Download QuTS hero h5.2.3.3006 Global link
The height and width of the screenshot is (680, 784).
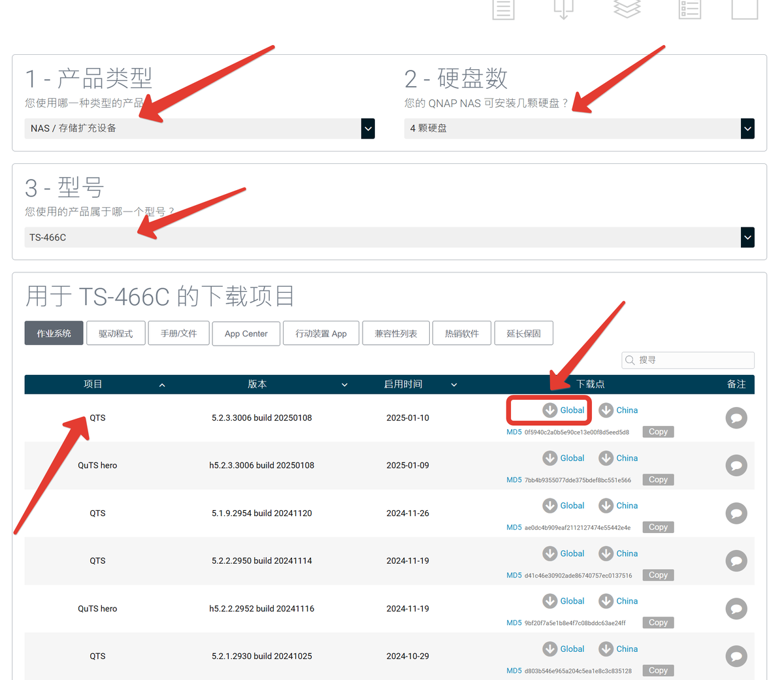click(x=563, y=458)
